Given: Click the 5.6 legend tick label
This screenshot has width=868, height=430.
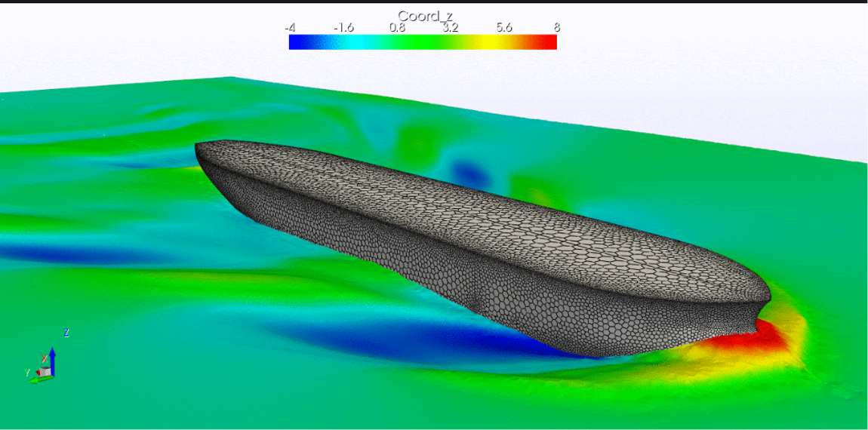Looking at the screenshot, I should click(x=504, y=28).
